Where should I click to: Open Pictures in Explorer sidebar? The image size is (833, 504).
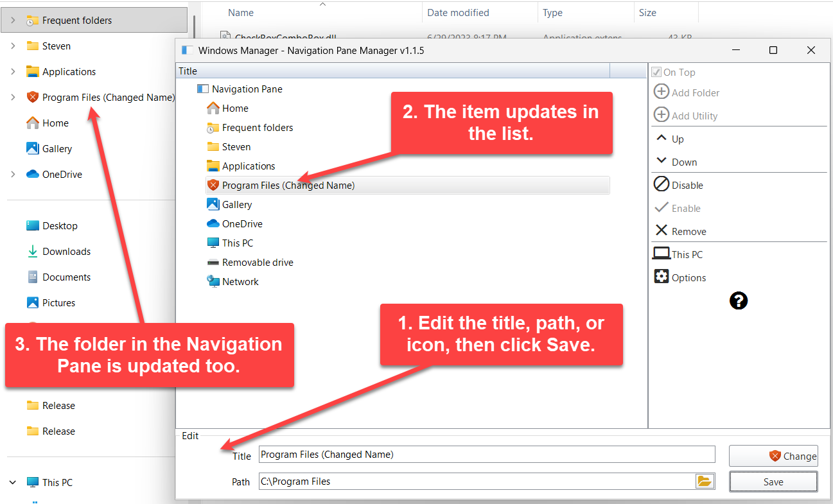pos(51,303)
